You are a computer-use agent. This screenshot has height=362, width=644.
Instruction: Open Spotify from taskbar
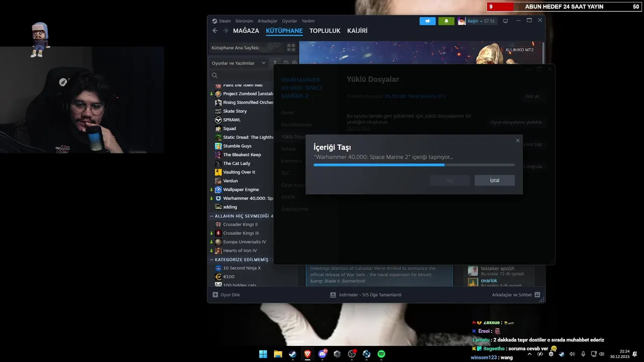[x=381, y=354]
